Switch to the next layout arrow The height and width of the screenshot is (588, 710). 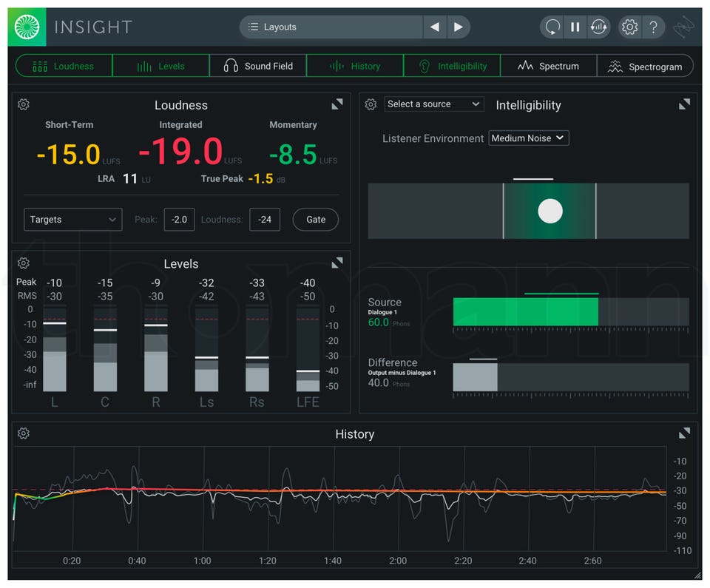459,27
